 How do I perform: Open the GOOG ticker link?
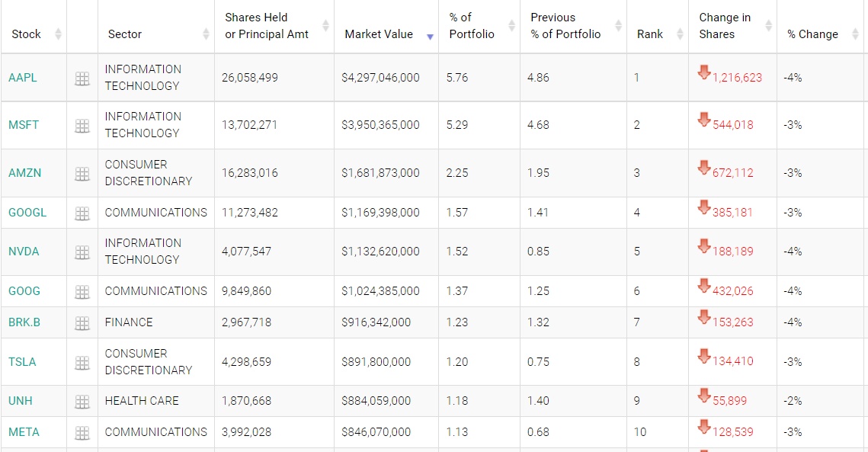coord(24,291)
